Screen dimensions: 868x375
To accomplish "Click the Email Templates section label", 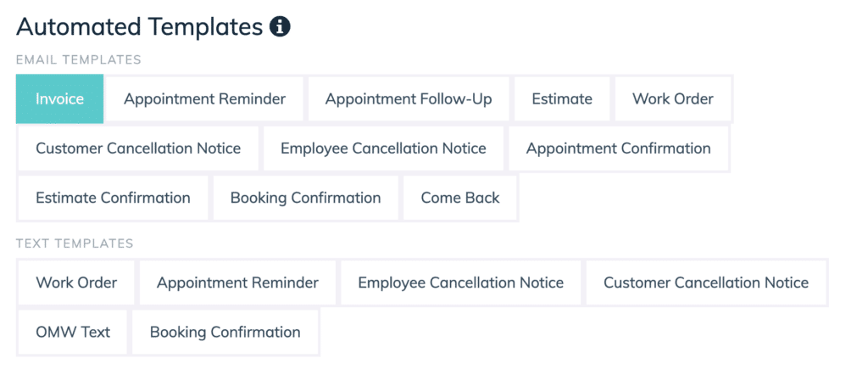I will tap(79, 59).
